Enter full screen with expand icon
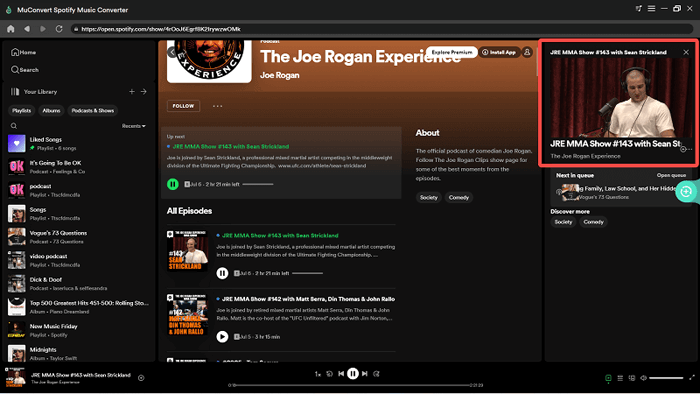This screenshot has height=394, width=700. coord(692,378)
